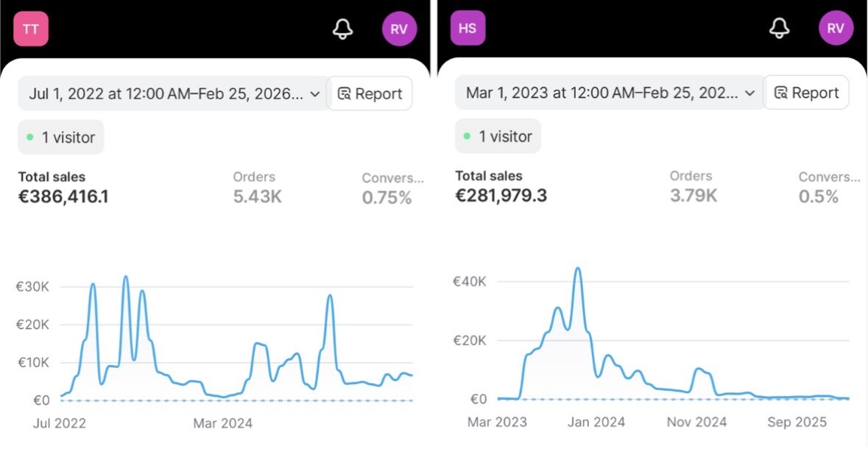Select Orders 5.43K metric
The width and height of the screenshot is (868, 449).
click(258, 187)
